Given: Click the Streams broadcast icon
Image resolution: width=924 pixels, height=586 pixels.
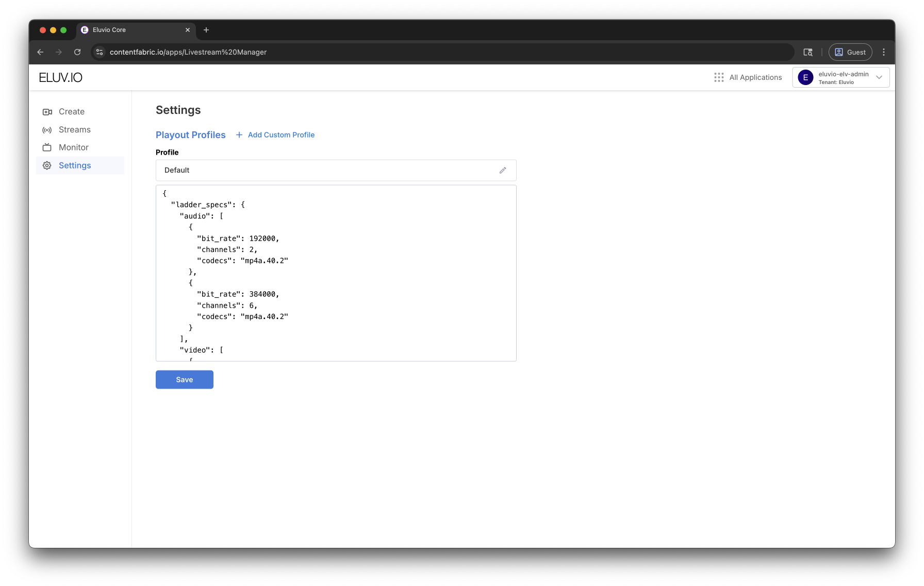Looking at the screenshot, I should [47, 130].
